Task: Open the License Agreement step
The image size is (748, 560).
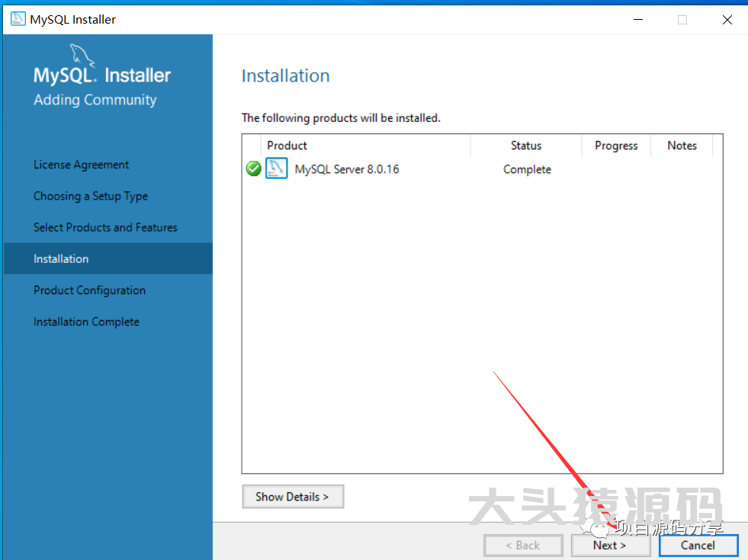Action: point(81,165)
